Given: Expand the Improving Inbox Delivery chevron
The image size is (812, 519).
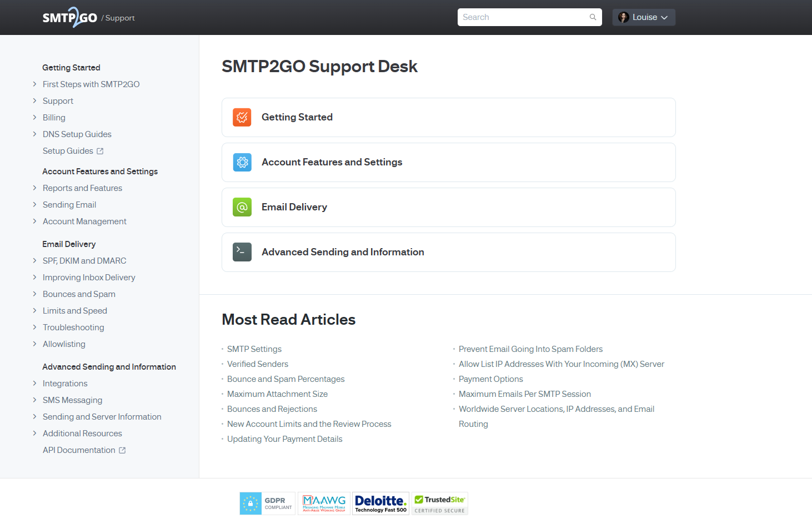Looking at the screenshot, I should point(34,278).
